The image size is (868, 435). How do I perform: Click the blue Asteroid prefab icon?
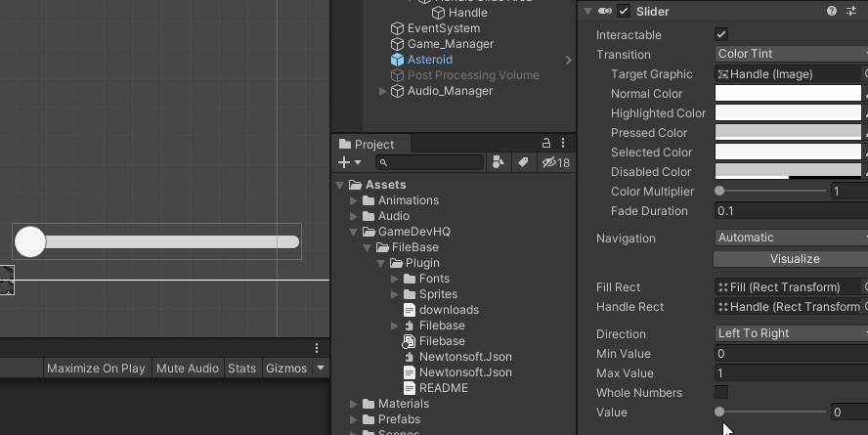coord(398,60)
